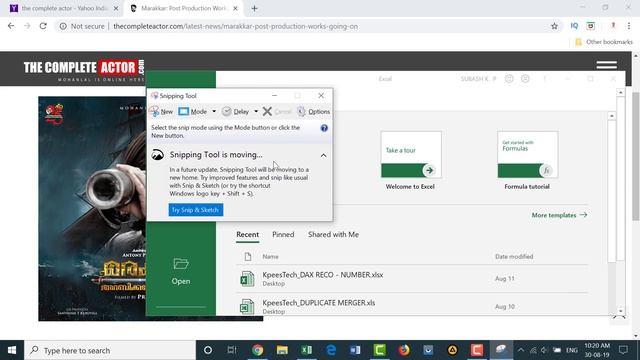Click the Not secure site info icon
The height and width of the screenshot is (360, 640).
point(63,26)
